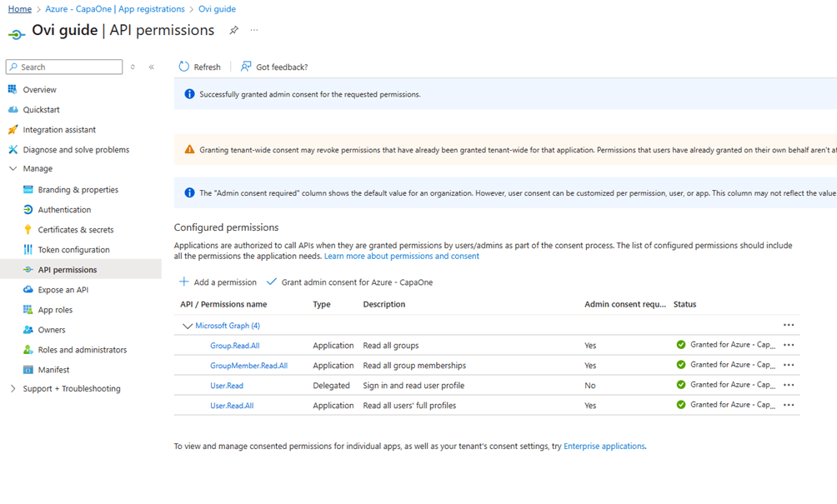Click 'Read all users' full profiles' description
Image resolution: width=837 pixels, height=504 pixels.
409,406
